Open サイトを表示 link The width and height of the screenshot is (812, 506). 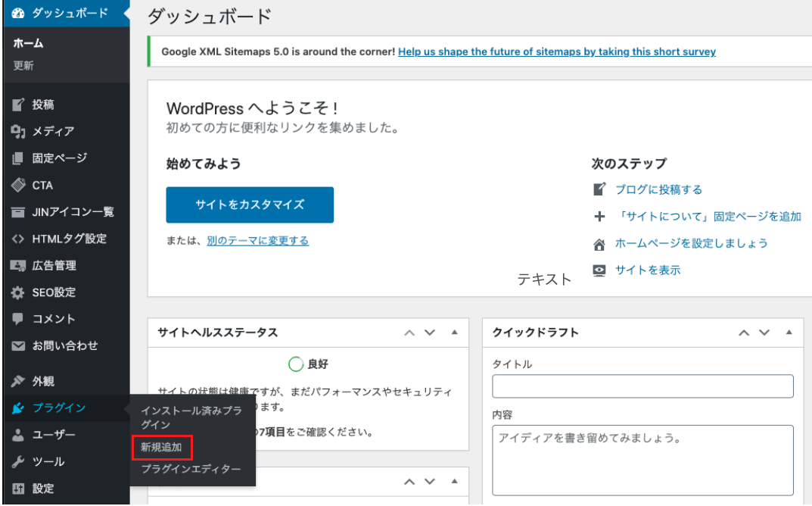pyautogui.click(x=648, y=270)
